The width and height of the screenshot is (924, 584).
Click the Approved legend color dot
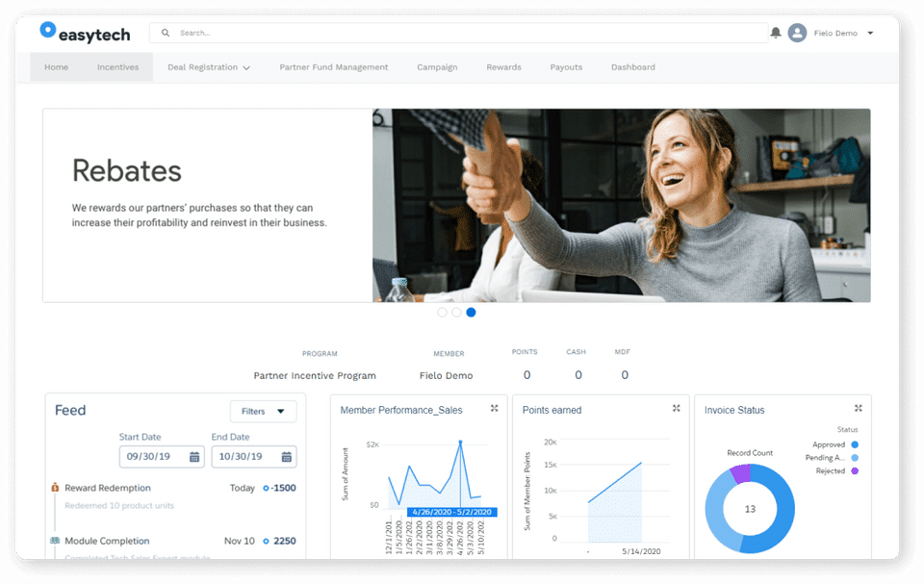pos(855,444)
